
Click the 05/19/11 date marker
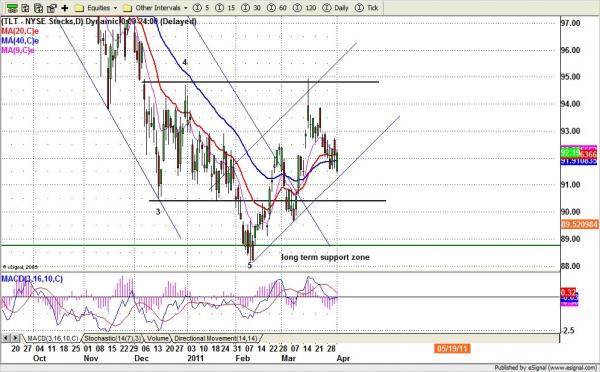click(x=452, y=349)
